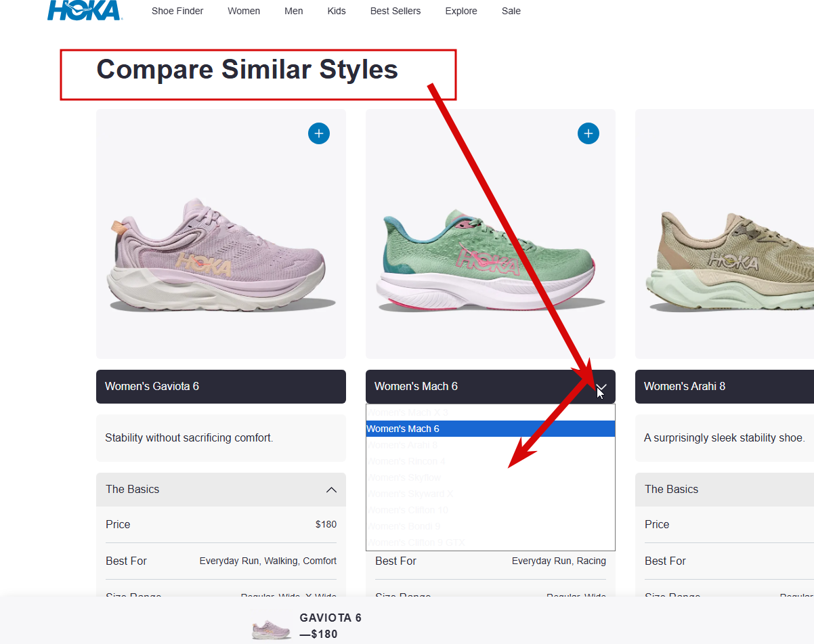Toggle The Basics section under Arahi 8
Image resolution: width=814 pixels, height=644 pixels.
tap(725, 490)
